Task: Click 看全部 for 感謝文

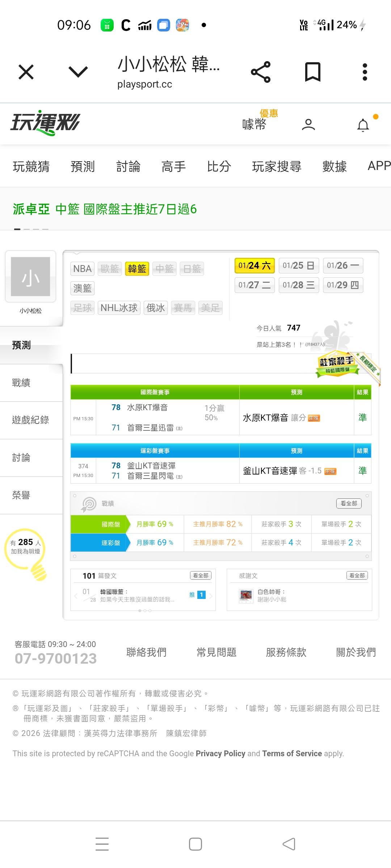Action: pyautogui.click(x=357, y=575)
